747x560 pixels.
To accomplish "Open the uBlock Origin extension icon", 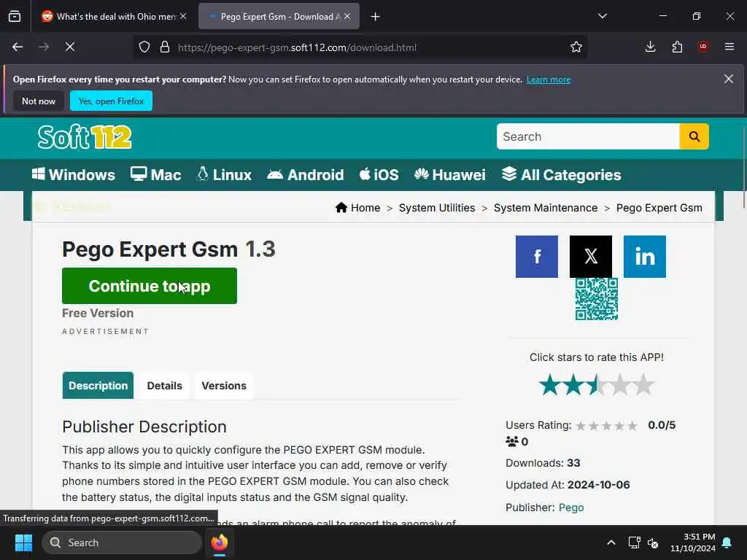I will tap(703, 47).
